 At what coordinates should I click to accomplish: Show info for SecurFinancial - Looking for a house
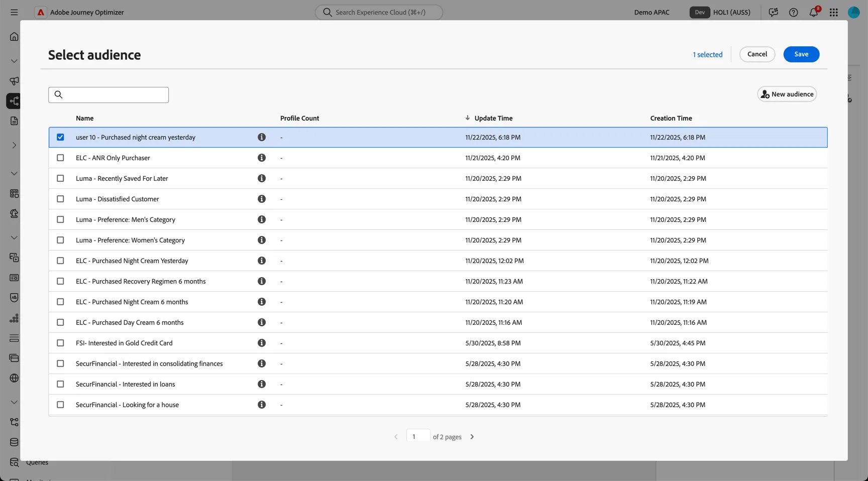point(261,405)
